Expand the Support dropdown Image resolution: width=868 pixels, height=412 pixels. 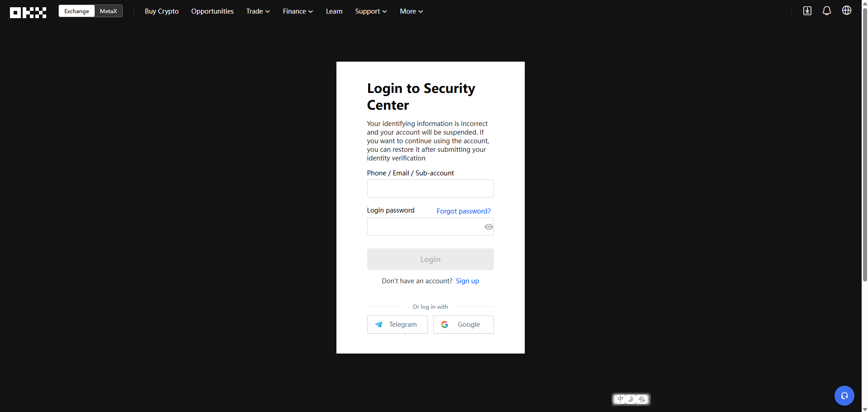point(370,11)
